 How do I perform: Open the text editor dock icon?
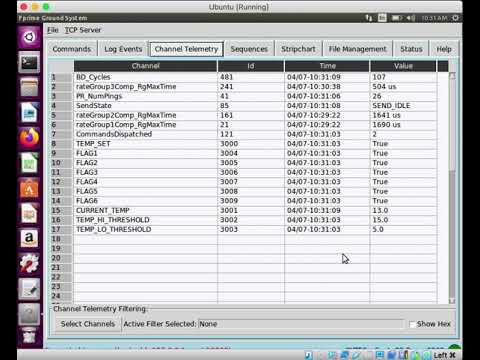[29, 289]
